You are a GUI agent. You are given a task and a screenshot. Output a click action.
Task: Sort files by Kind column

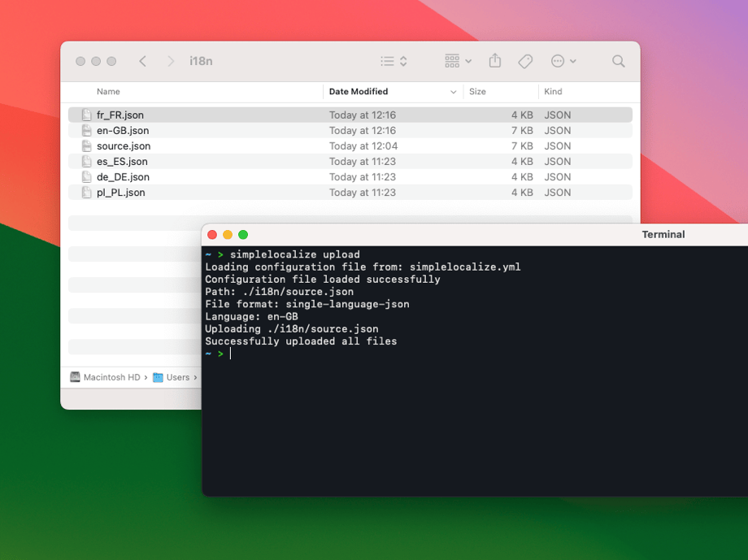553,92
